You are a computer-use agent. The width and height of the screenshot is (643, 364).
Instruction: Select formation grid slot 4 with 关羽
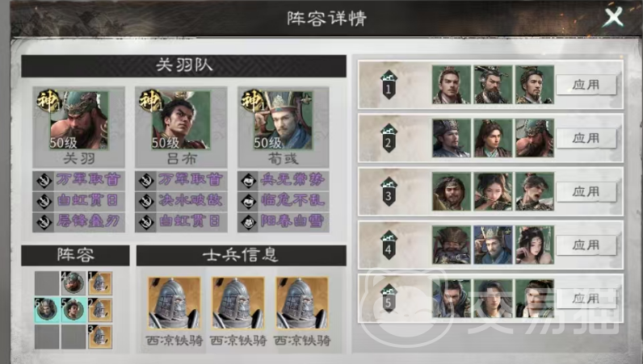pyautogui.click(x=74, y=283)
